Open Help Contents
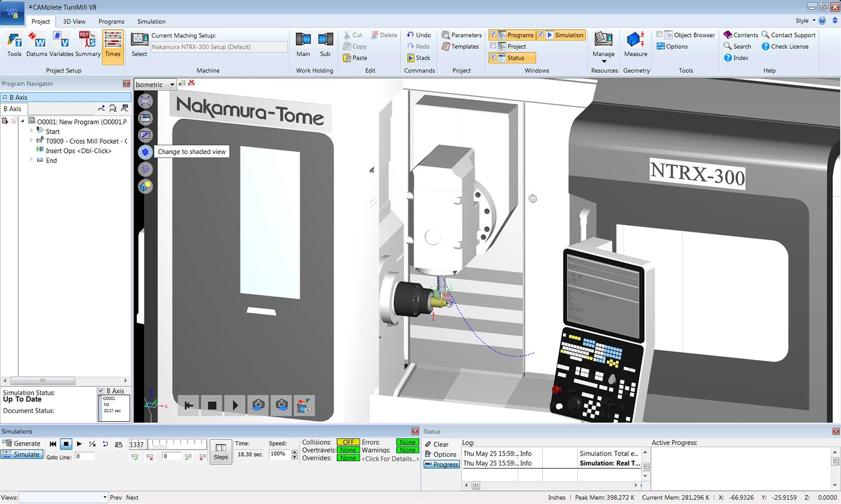This screenshot has width=841, height=504. [741, 35]
